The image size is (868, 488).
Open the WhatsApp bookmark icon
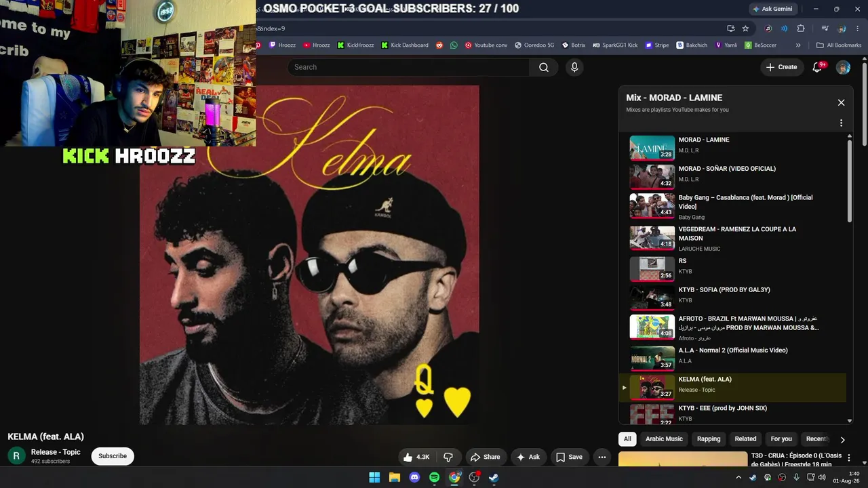pyautogui.click(x=454, y=45)
